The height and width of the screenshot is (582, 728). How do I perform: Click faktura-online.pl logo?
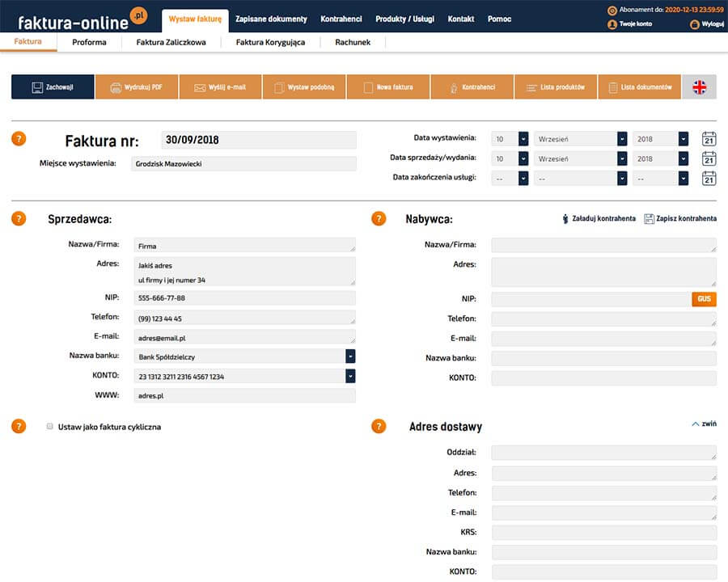pyautogui.click(x=83, y=19)
